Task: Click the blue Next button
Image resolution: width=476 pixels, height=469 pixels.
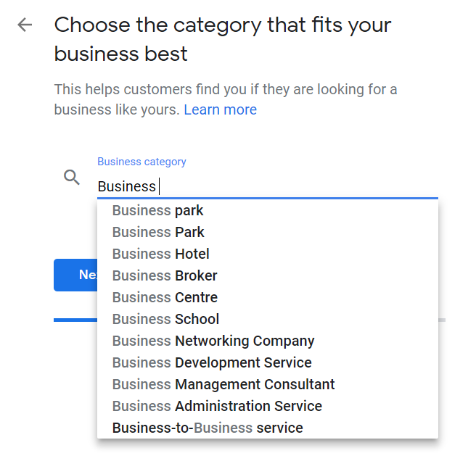Action: tap(75, 275)
